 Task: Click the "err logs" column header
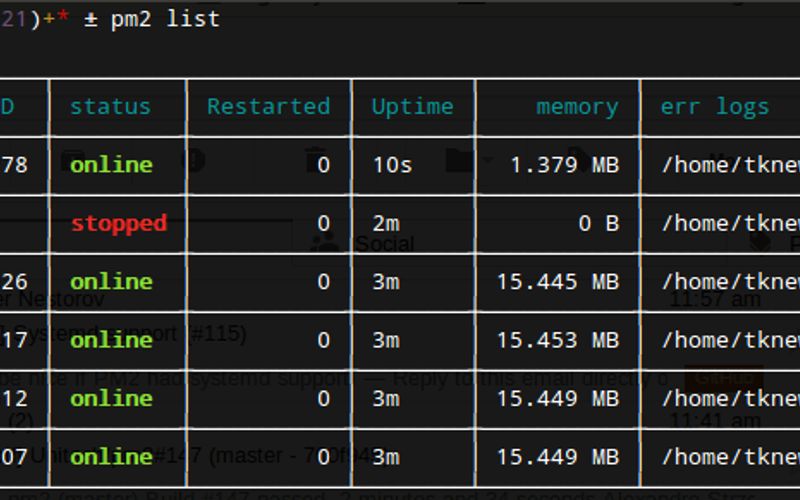714,106
